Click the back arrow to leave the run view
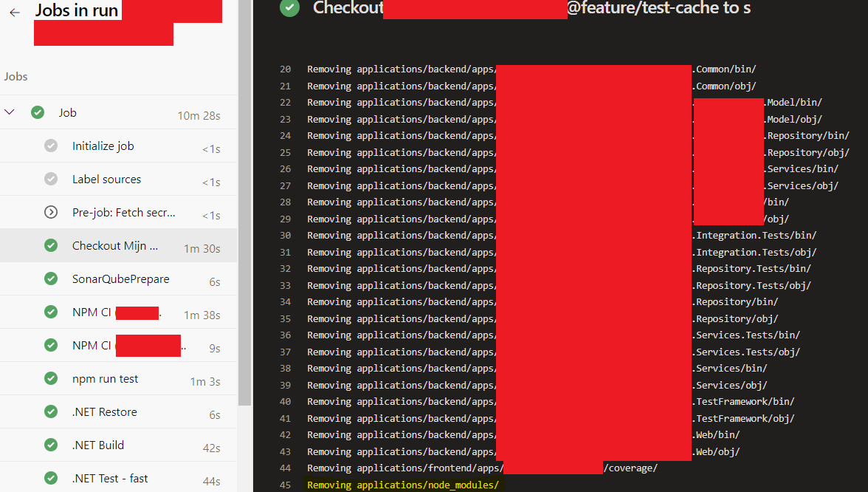 13,12
